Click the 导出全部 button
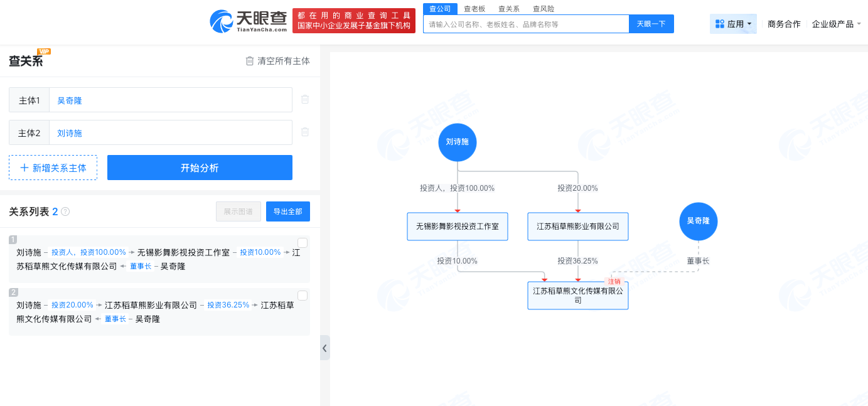Image resolution: width=868 pixels, height=406 pixels. point(288,211)
